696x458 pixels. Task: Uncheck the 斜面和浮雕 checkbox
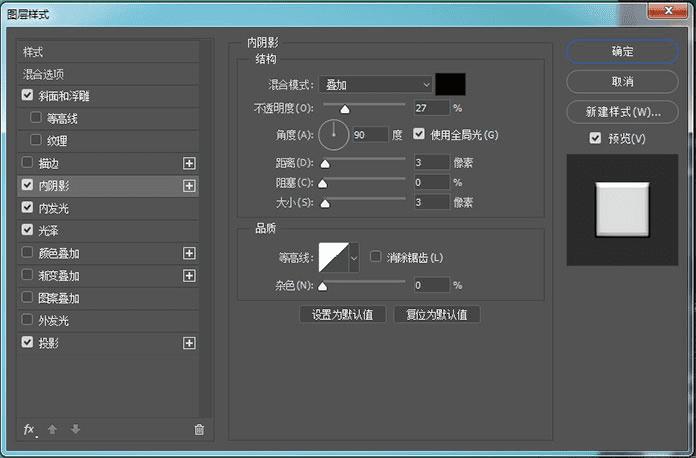28,95
